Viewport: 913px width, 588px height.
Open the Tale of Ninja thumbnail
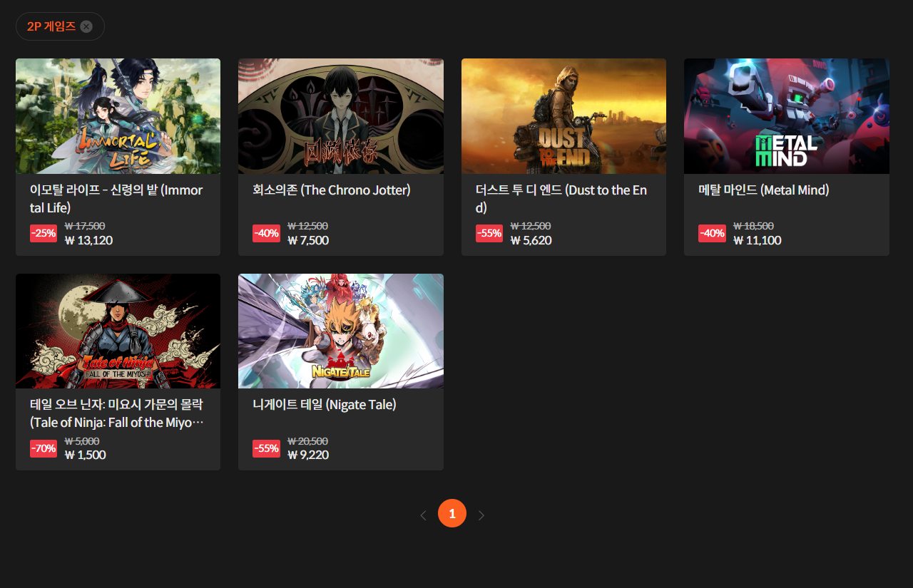coord(118,331)
